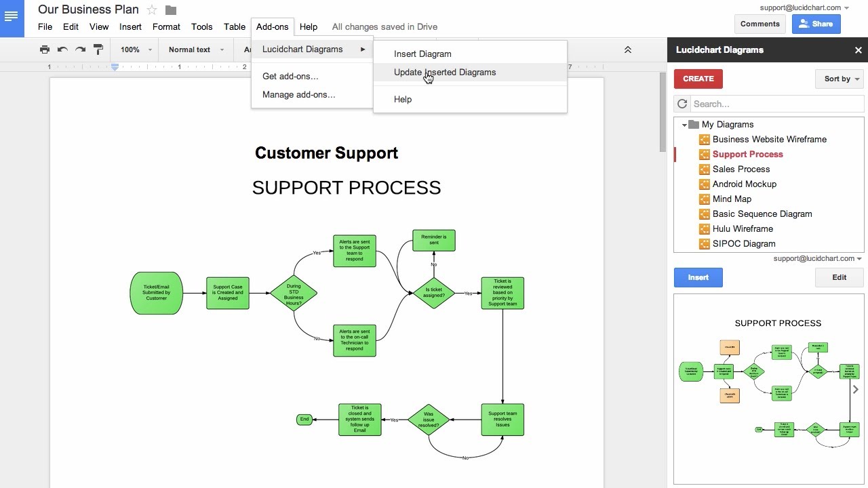
Task: Click the My Diagrams folder icon
Action: [693, 124]
